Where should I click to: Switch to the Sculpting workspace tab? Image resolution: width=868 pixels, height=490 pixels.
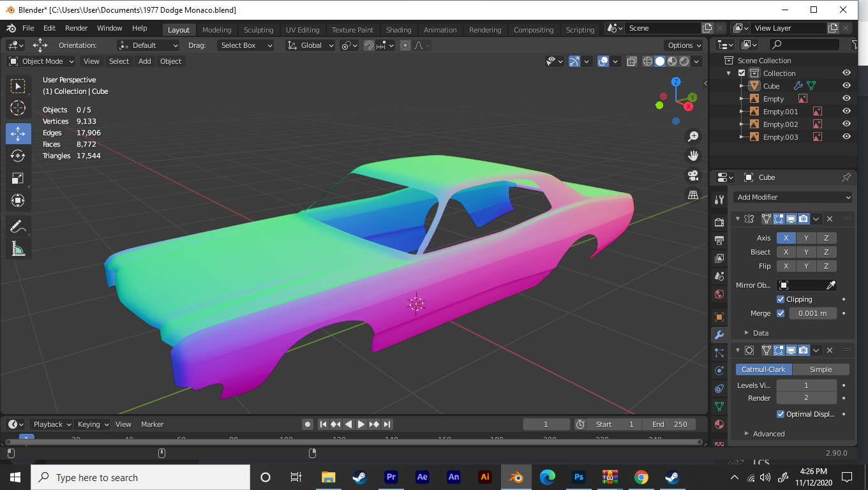point(258,30)
